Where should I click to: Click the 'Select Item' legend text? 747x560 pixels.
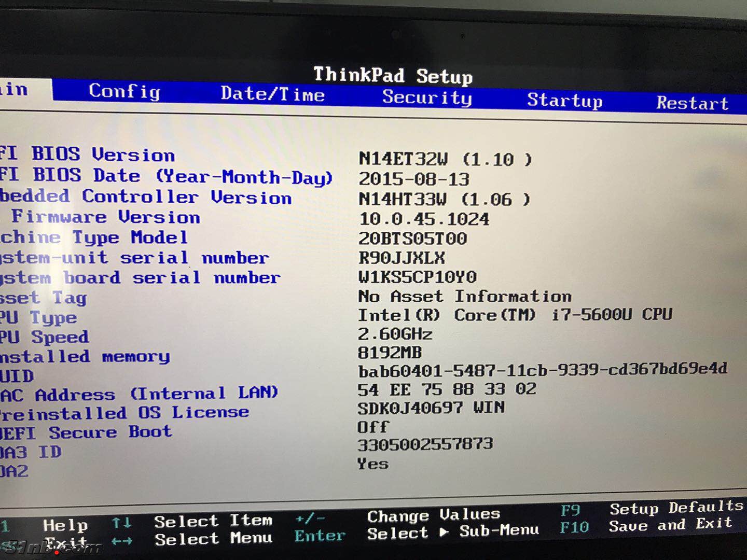(213, 521)
